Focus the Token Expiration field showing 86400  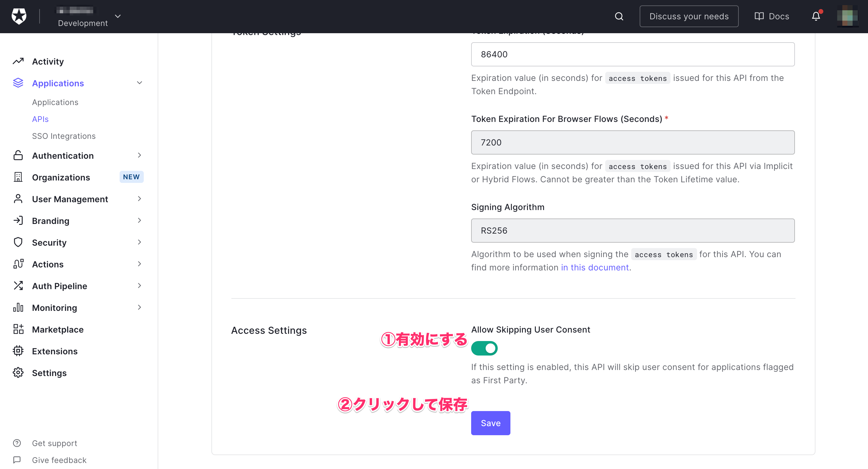(x=632, y=54)
